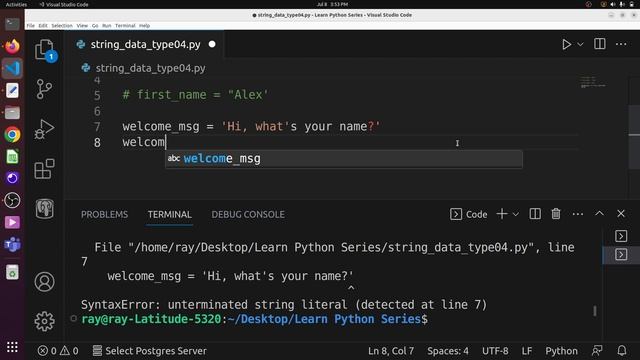This screenshot has width=640, height=360.
Task: Open the File menu
Action: click(x=31, y=26)
